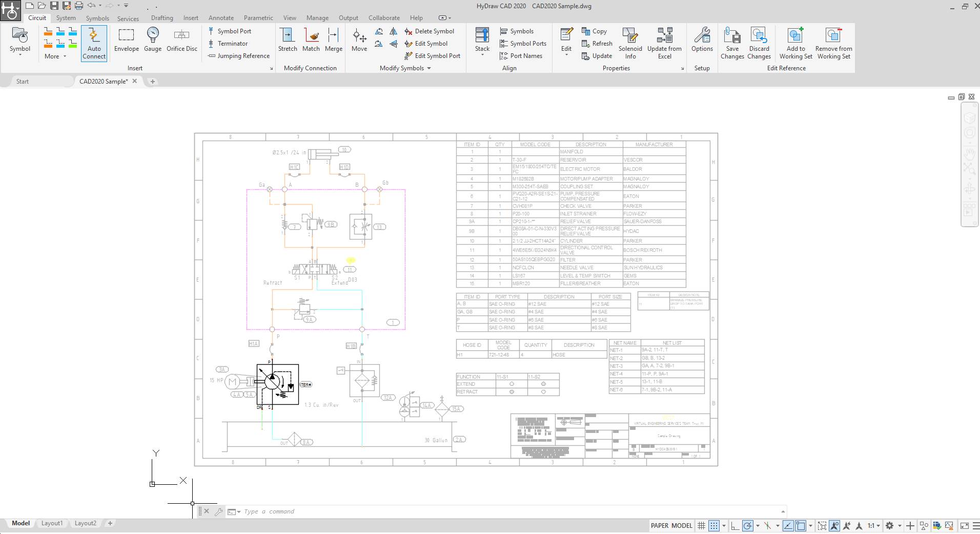Activate the Auto Connect tool
The image size is (980, 534).
[x=94, y=44]
